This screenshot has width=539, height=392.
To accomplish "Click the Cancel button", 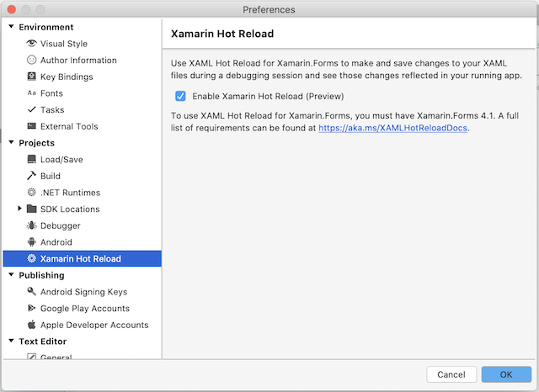I will click(x=451, y=374).
